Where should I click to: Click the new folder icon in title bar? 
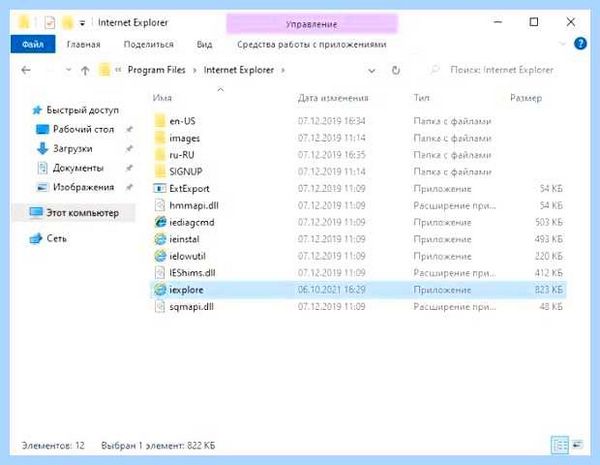[67, 23]
